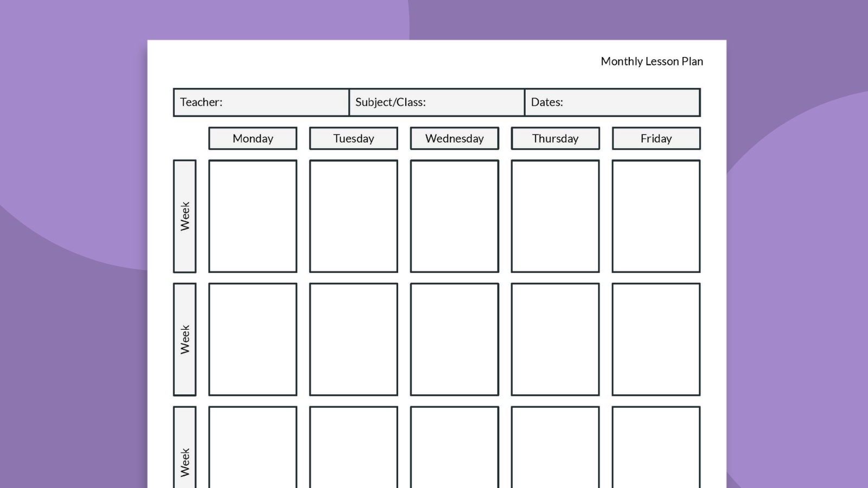
Task: Click the first Week row label
Action: tap(184, 216)
